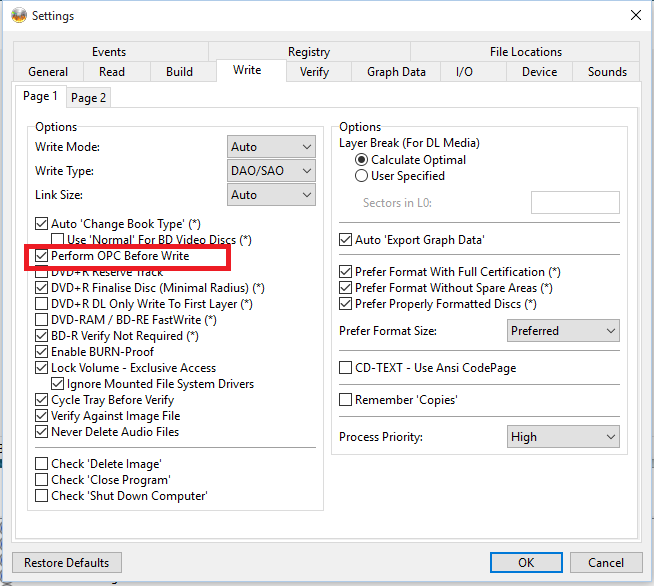Open the Write Mode dropdown
Viewport: 654px width, 588px height.
(x=271, y=147)
